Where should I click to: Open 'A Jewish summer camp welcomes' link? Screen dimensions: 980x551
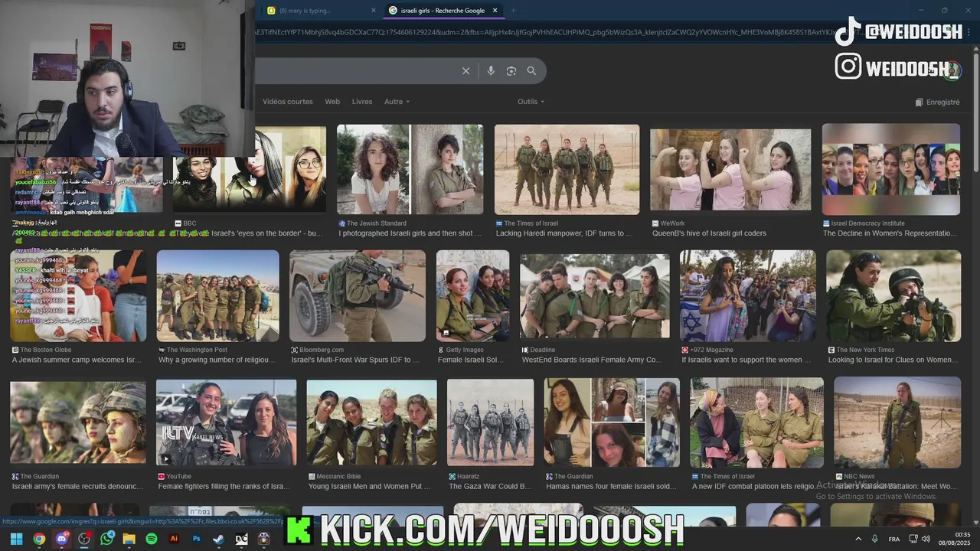point(77,360)
